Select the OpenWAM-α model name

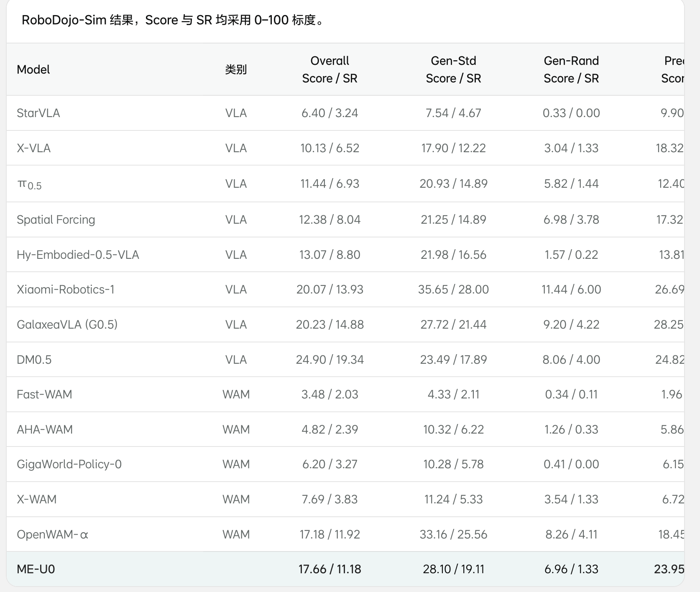tap(52, 534)
